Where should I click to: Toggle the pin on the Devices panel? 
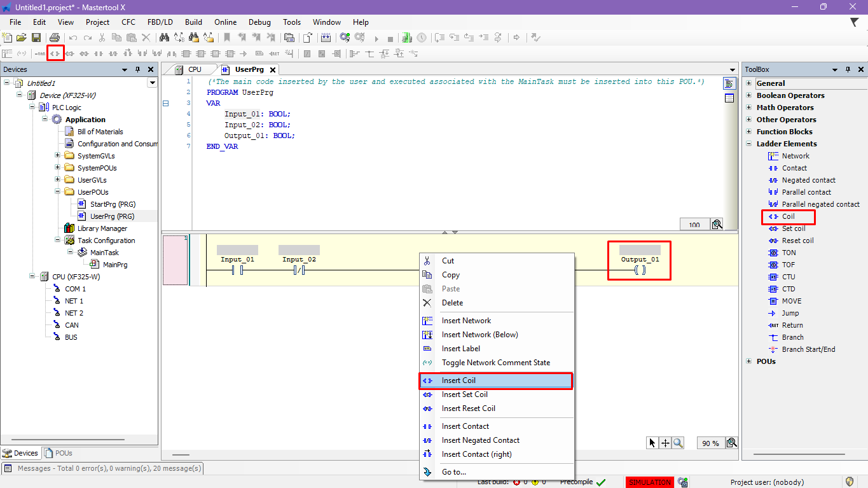(137, 69)
